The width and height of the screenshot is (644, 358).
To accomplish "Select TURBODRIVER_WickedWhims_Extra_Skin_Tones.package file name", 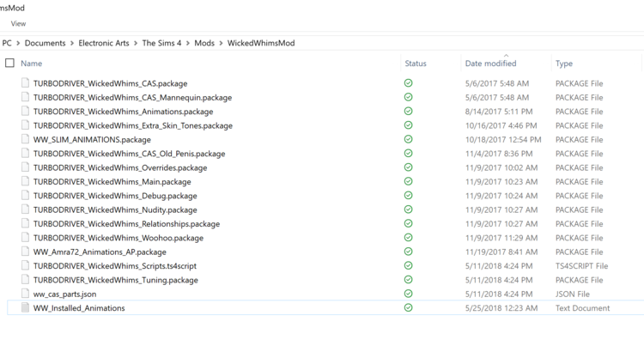I will pyautogui.click(x=132, y=125).
